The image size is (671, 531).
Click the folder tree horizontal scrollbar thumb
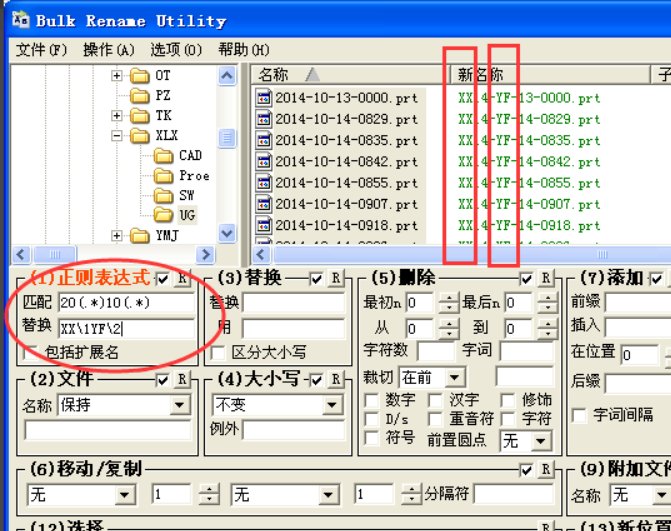tap(55, 255)
